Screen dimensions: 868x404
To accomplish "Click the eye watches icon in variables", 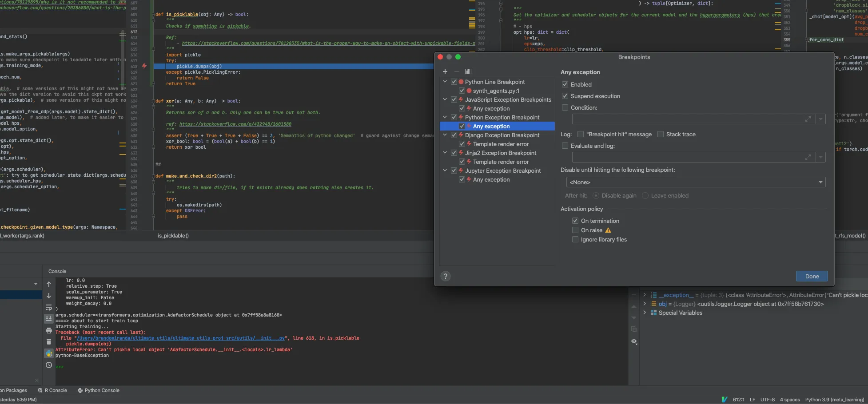I will [634, 341].
